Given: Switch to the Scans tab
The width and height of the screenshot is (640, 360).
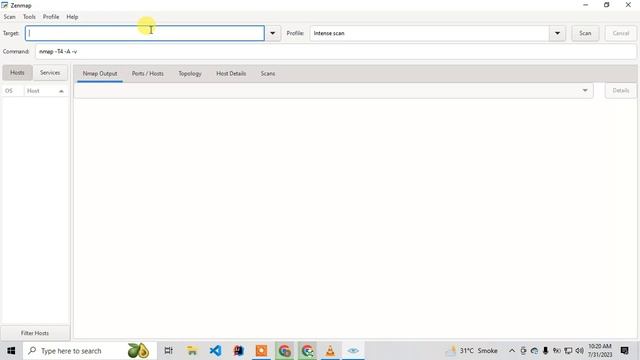Looking at the screenshot, I should [x=268, y=73].
